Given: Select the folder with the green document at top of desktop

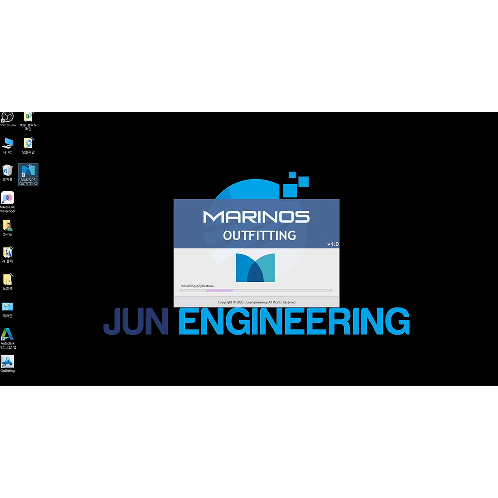Looking at the screenshot, I should 28,121.
